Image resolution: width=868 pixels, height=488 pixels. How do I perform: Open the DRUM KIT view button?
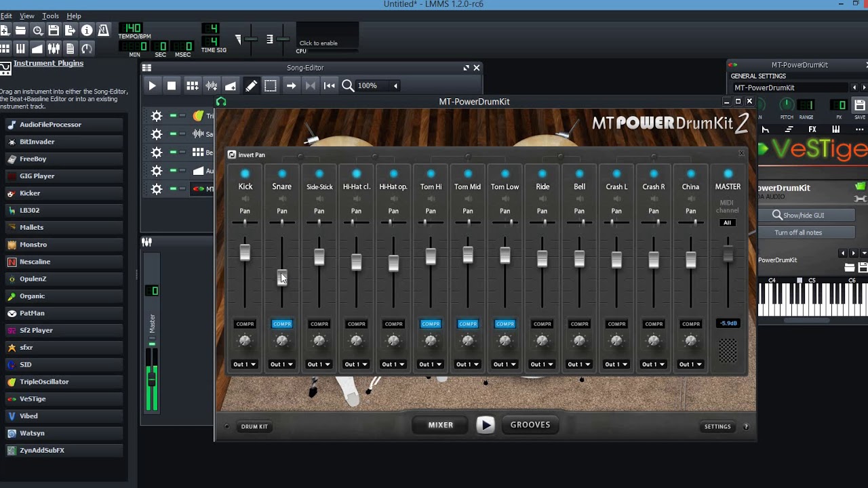coord(254,426)
